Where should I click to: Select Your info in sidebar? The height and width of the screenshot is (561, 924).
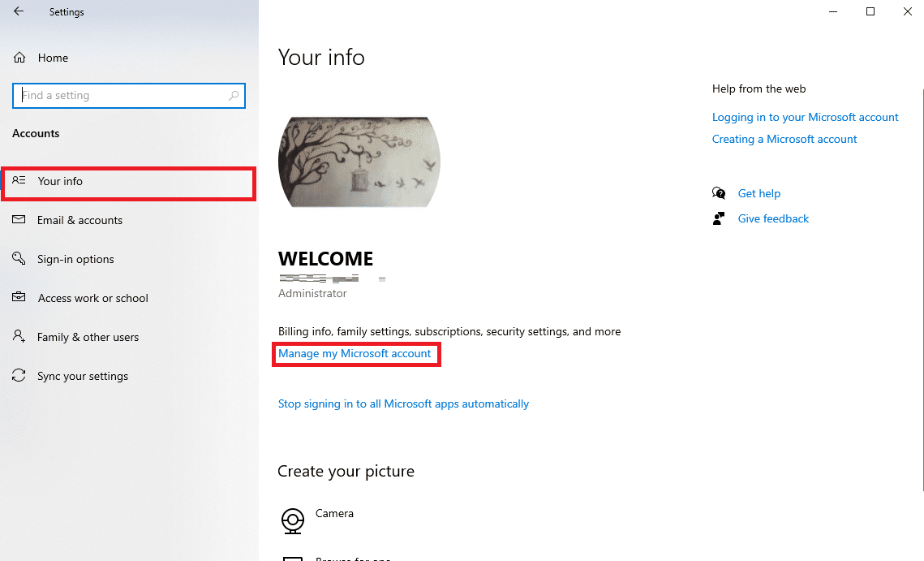(x=128, y=184)
